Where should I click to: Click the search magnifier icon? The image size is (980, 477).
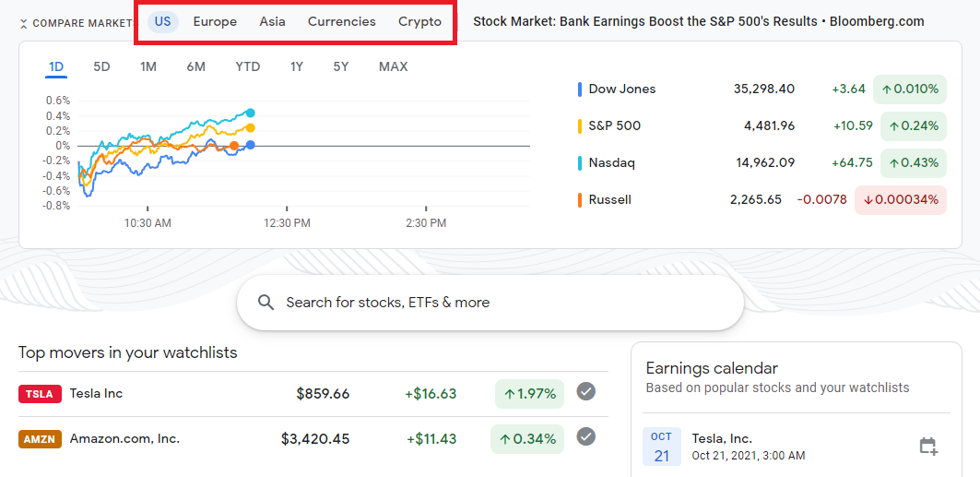[266, 303]
